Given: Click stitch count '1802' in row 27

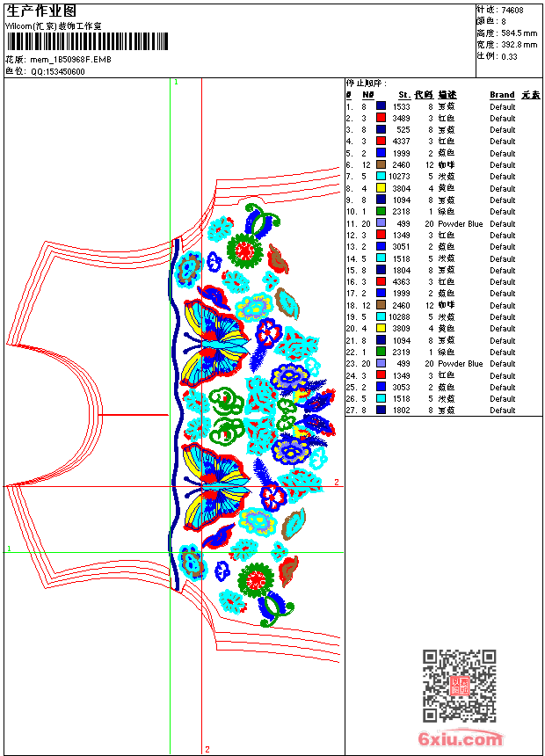Looking at the screenshot, I should tap(401, 411).
